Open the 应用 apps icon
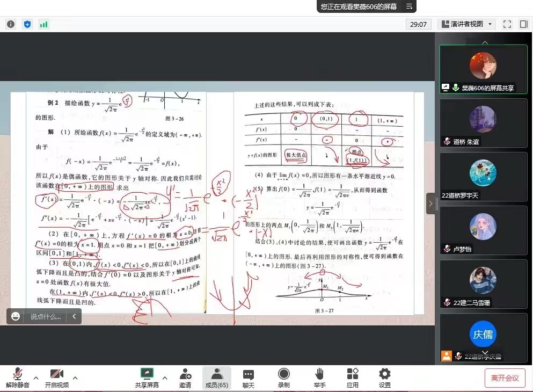This screenshot has width=533, height=392. 352,374
